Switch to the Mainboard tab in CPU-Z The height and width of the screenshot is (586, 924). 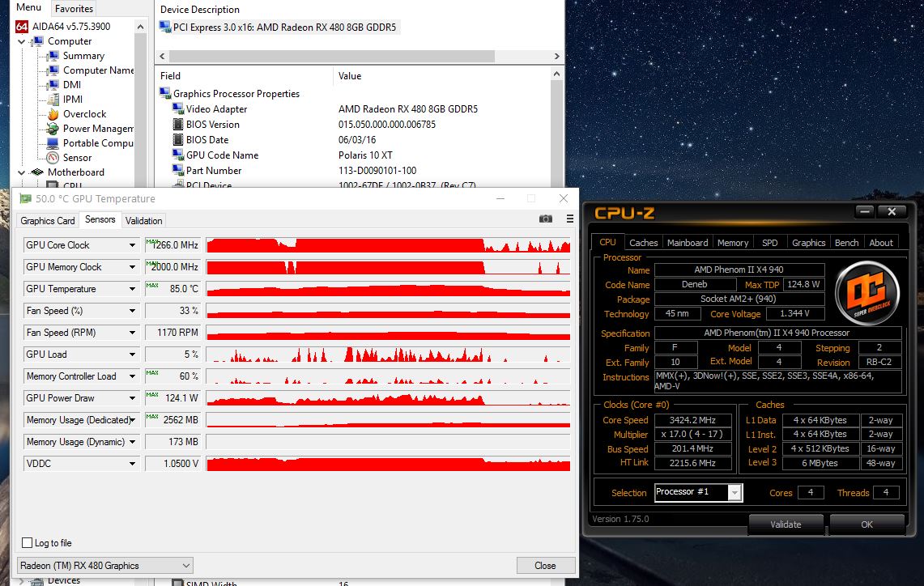point(688,243)
